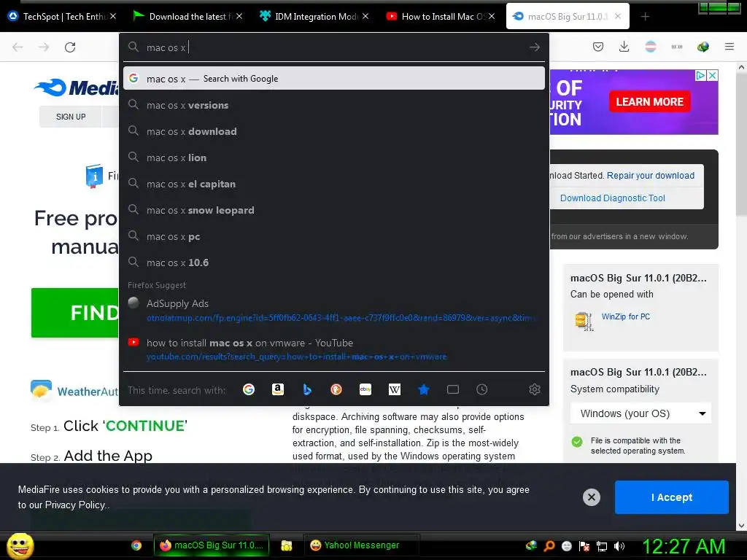The width and height of the screenshot is (747, 560).
Task: Open the Firefox hamburger menu
Action: 729,47
